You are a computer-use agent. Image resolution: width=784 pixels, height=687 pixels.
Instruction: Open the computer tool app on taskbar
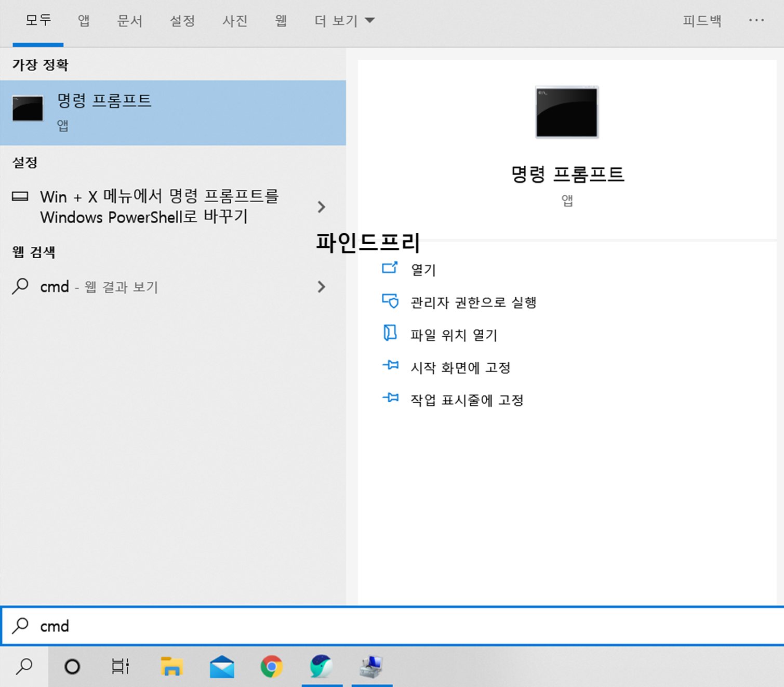pyautogui.click(x=371, y=667)
